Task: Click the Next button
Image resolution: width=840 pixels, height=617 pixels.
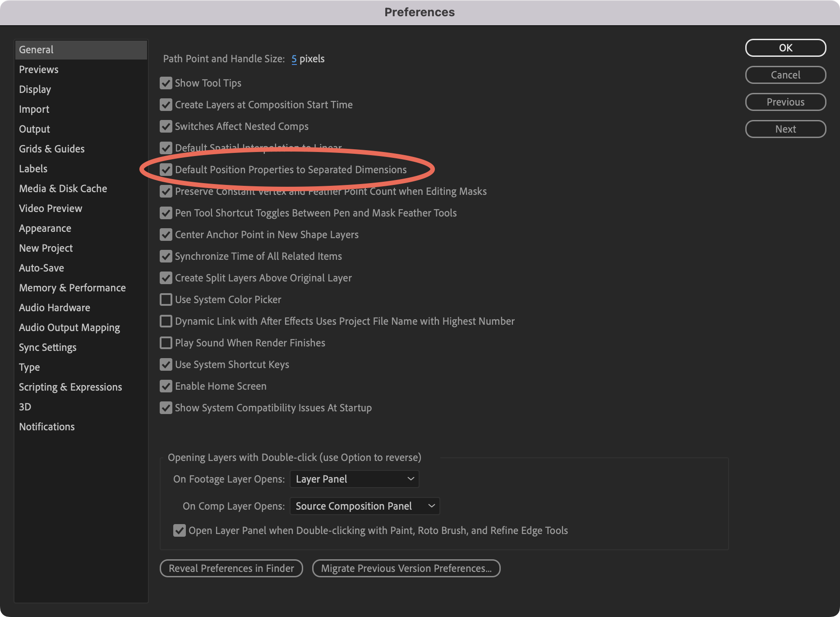Action: 785,129
